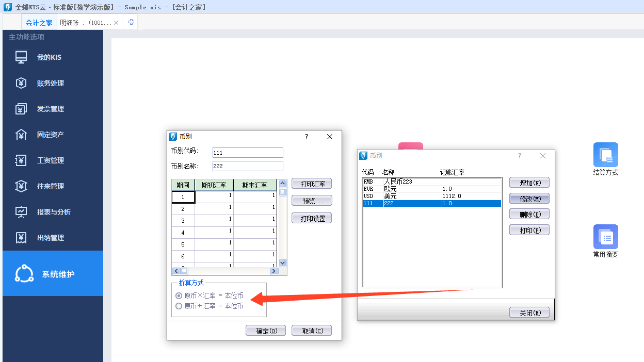Switch to the 明细账 tab

pyautogui.click(x=85, y=23)
